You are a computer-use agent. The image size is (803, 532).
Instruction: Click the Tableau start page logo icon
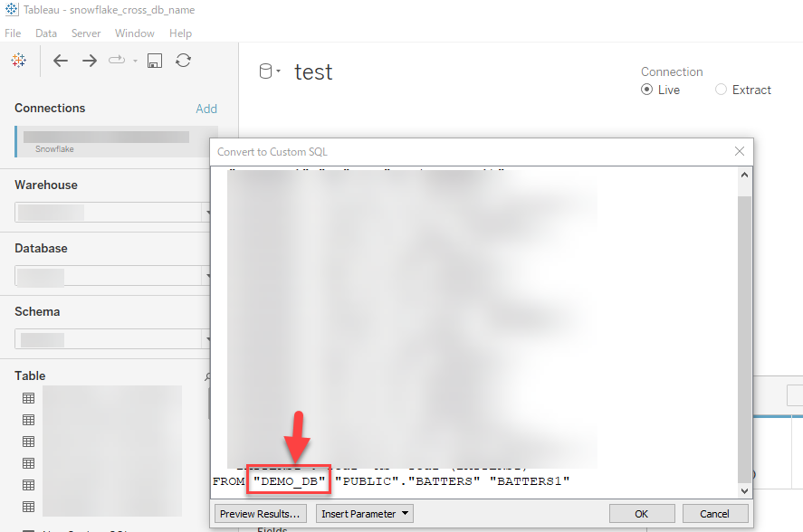[19, 61]
